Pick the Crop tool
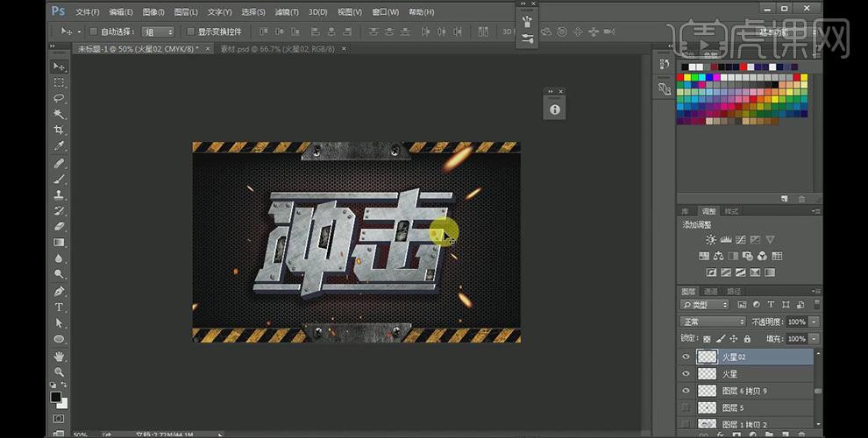The width and height of the screenshot is (868, 438). 60,130
